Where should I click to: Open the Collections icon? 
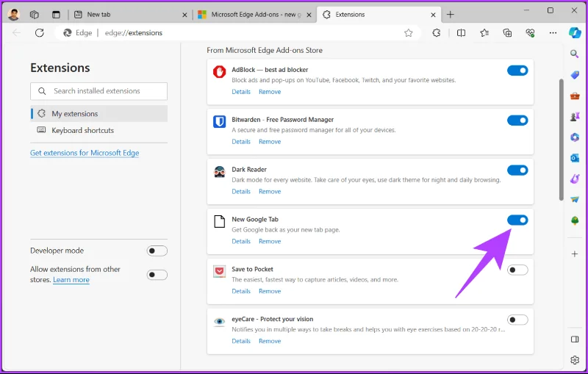coord(507,33)
